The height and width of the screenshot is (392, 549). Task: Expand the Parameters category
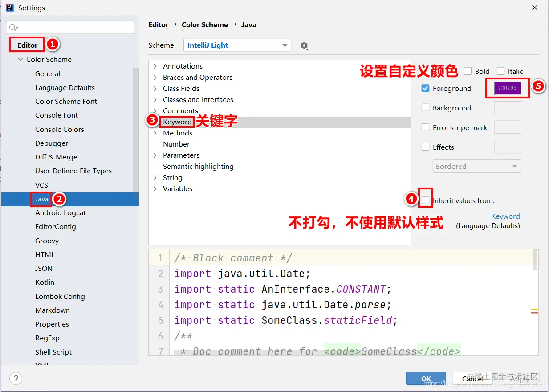point(155,155)
